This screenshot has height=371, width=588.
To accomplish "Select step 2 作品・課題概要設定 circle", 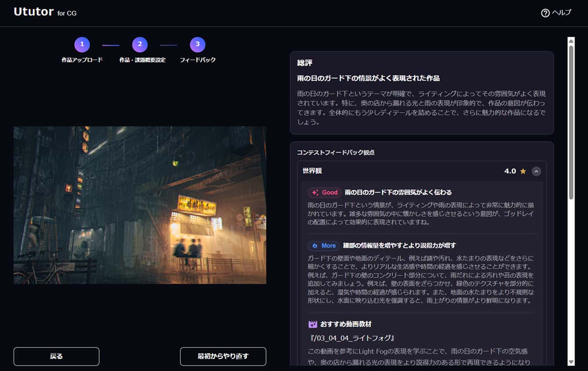I will pos(140,44).
